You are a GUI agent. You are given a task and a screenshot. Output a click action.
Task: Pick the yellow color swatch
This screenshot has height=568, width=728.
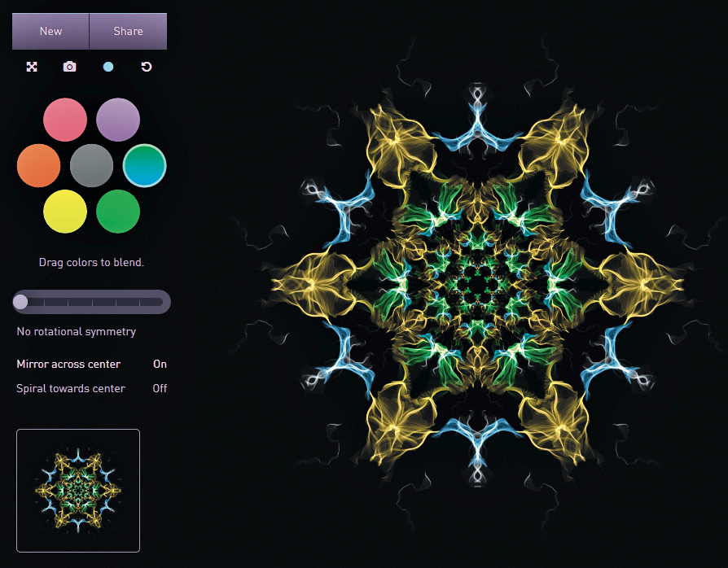tap(65, 212)
